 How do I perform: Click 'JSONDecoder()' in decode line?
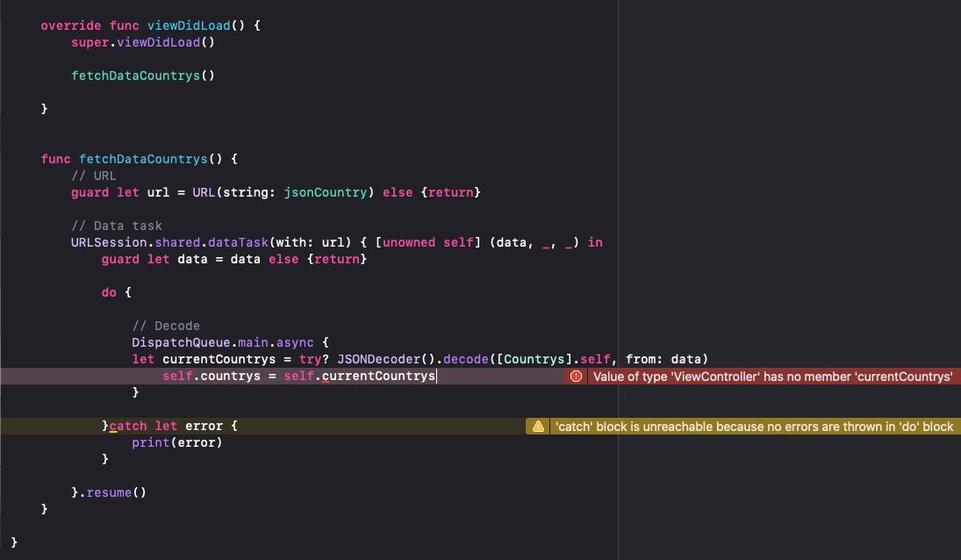(386, 359)
